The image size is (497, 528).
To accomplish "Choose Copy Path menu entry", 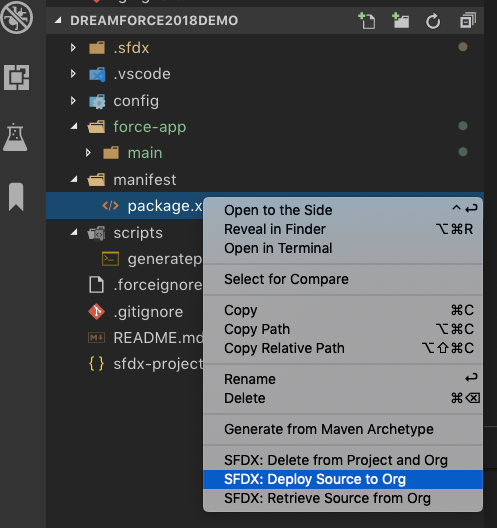I will point(343,329).
